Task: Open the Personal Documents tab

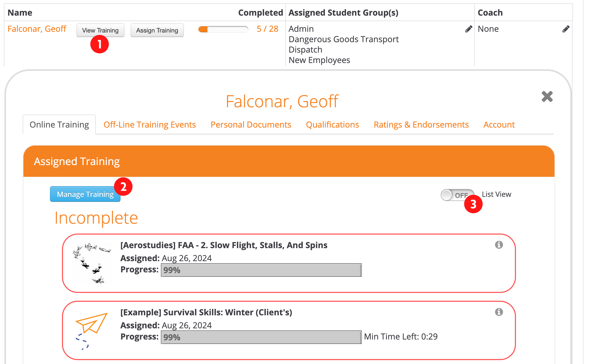Action: click(x=251, y=125)
